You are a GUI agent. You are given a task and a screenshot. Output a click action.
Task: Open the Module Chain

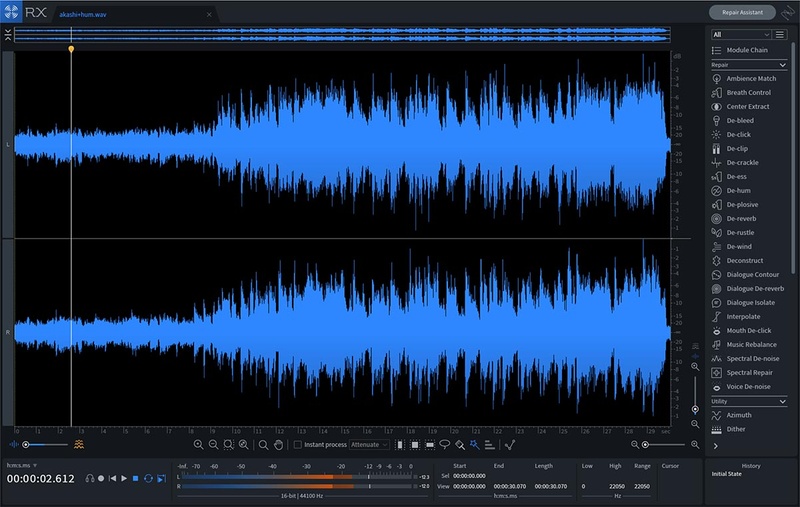point(747,50)
